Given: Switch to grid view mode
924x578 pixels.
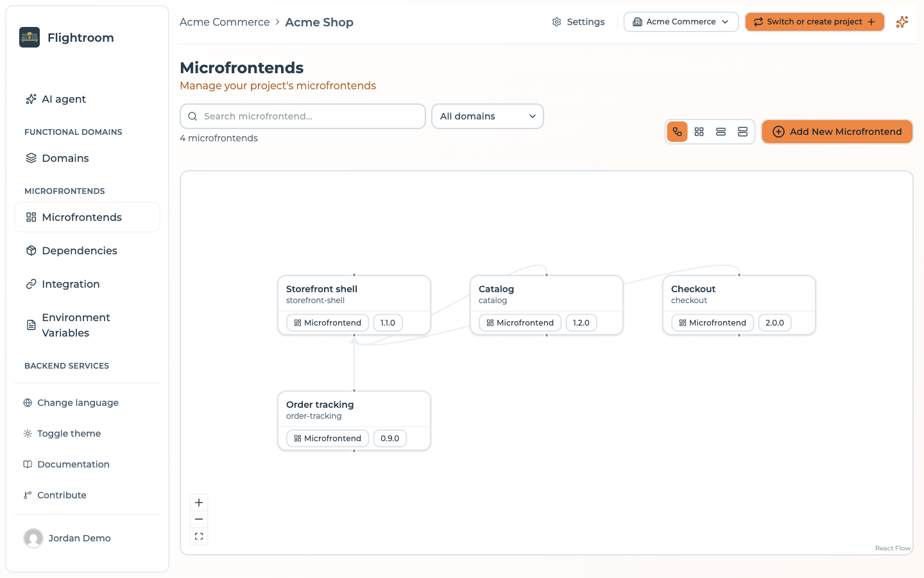Looking at the screenshot, I should point(699,132).
